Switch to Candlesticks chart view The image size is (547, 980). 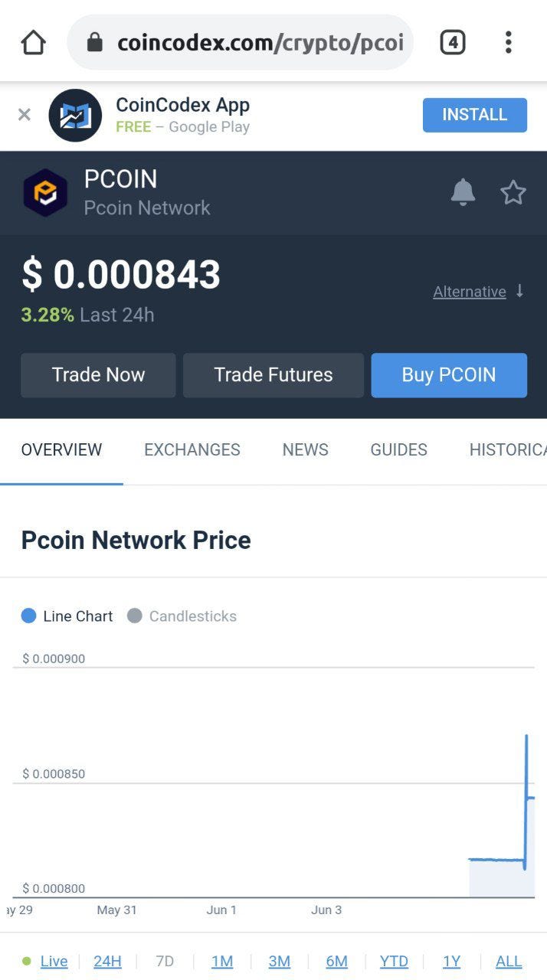pos(182,616)
